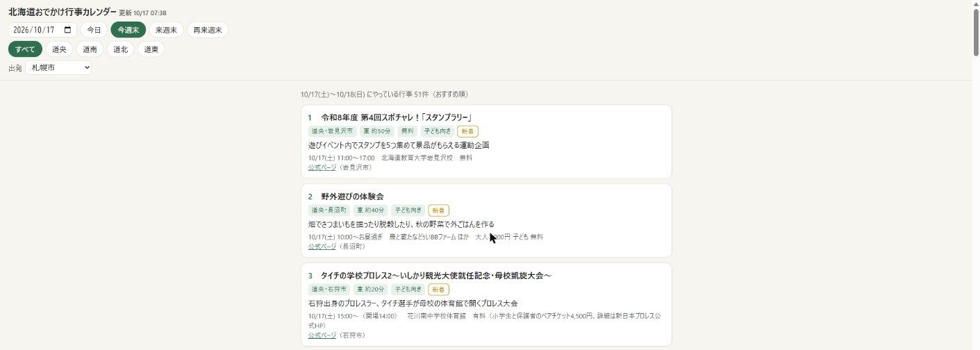Click the 道央・石狩市 tag

pos(329,290)
